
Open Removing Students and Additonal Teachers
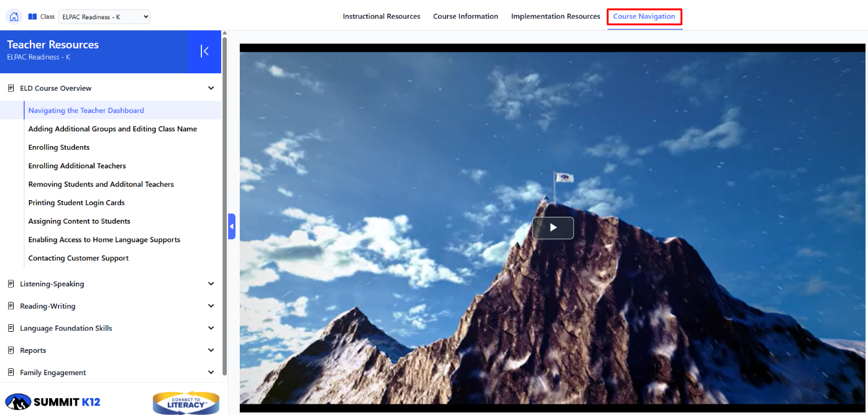(101, 185)
